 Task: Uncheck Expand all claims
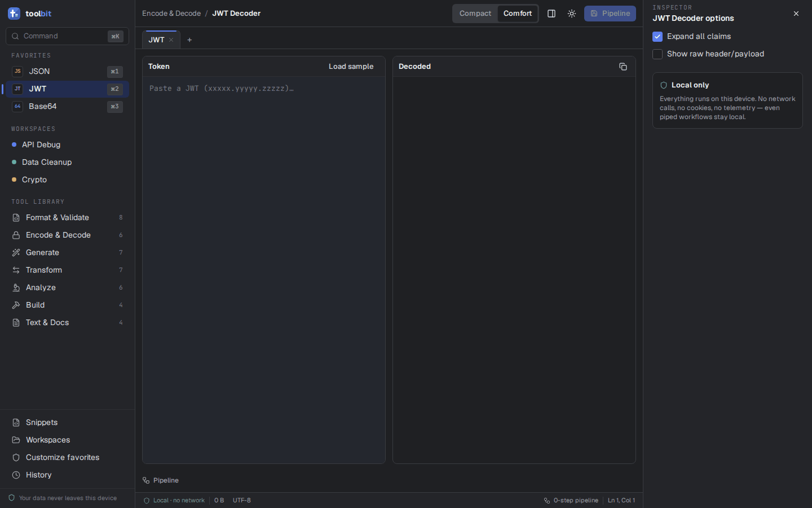[657, 37]
